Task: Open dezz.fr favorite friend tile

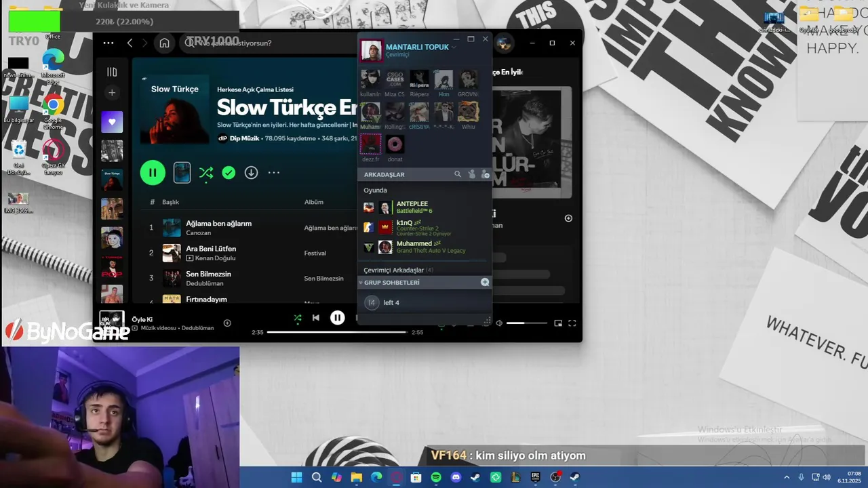Action: [370, 148]
